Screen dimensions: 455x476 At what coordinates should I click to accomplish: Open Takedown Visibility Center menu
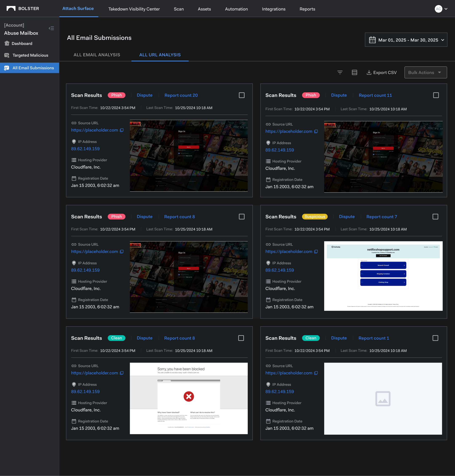point(134,9)
